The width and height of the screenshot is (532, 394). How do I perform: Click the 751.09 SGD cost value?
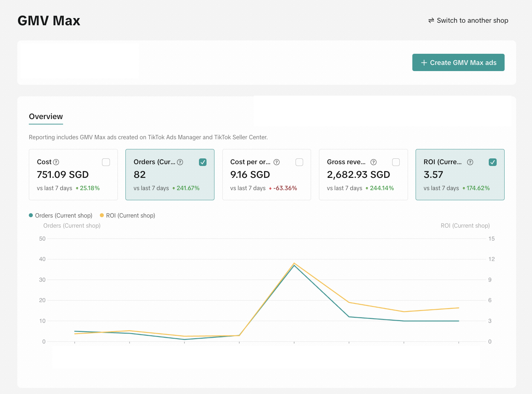point(63,175)
